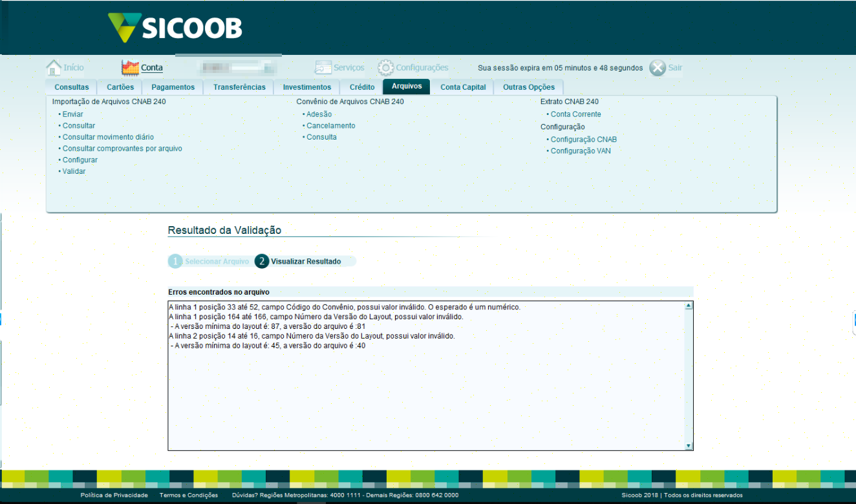The image size is (856, 504).
Task: Click the Conta text label
Action: [152, 67]
